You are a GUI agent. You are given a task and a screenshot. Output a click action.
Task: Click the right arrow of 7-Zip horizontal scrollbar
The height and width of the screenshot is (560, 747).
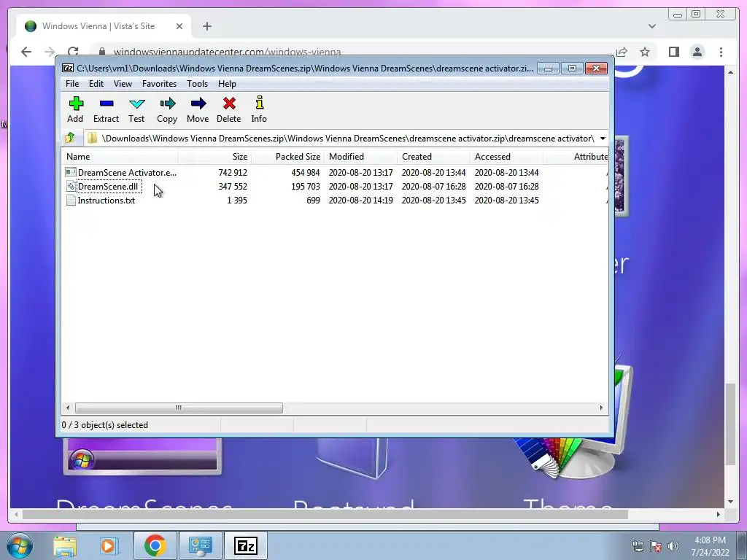pos(601,408)
